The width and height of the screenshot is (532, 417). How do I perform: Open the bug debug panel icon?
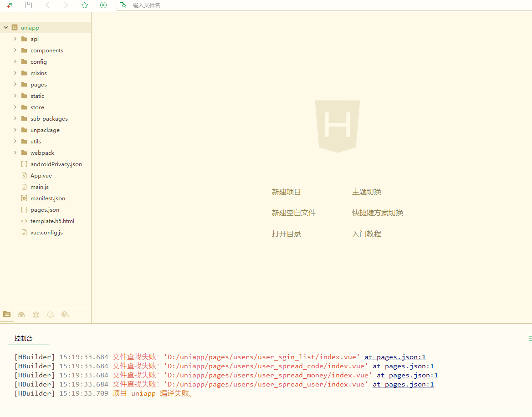pyautogui.click(x=36, y=315)
